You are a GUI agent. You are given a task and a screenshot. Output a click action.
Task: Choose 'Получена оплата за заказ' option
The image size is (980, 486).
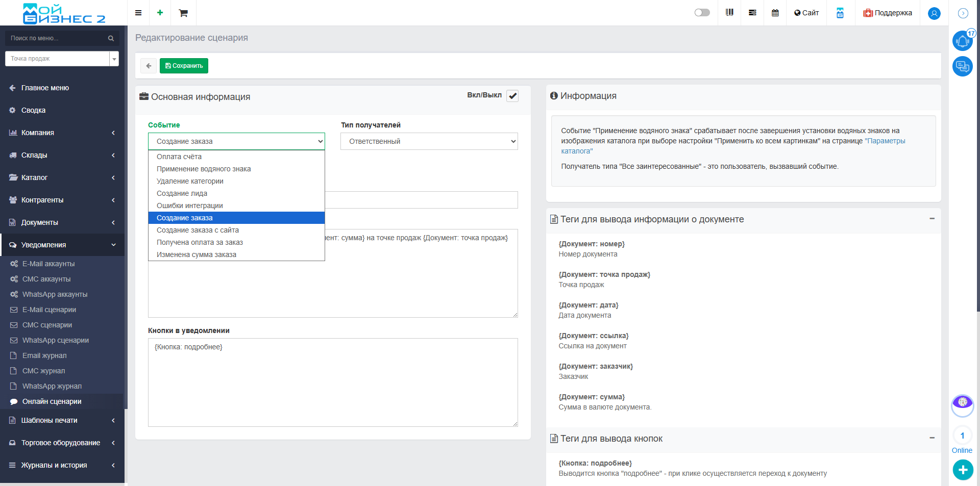200,242
